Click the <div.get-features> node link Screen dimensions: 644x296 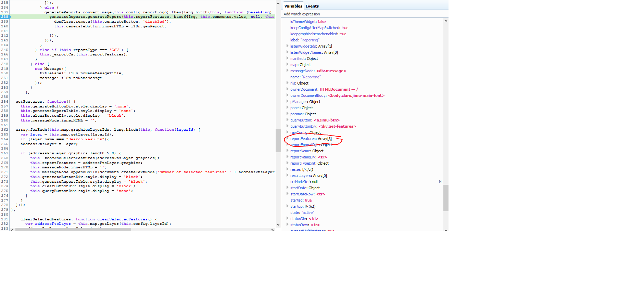tap(337, 126)
